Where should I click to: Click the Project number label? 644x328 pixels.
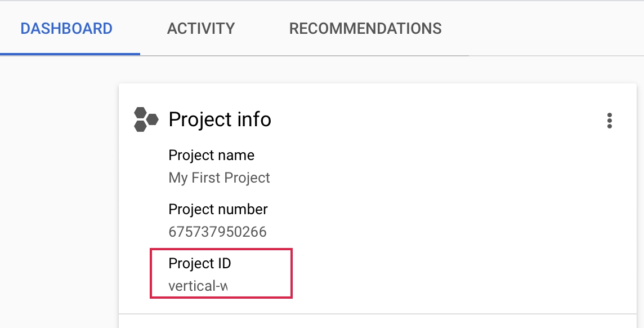point(218,209)
